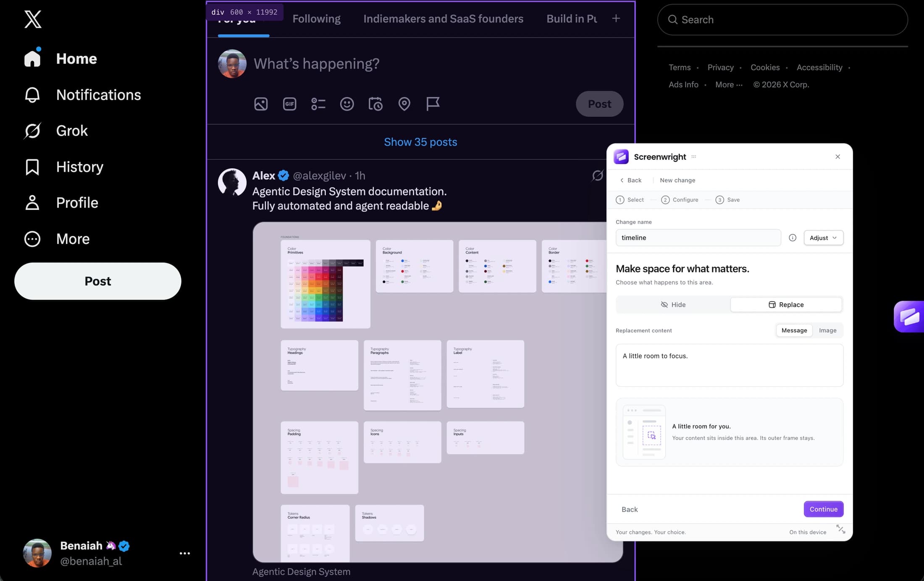924x581 pixels.
Task: Open the Accessibility link
Action: point(819,68)
